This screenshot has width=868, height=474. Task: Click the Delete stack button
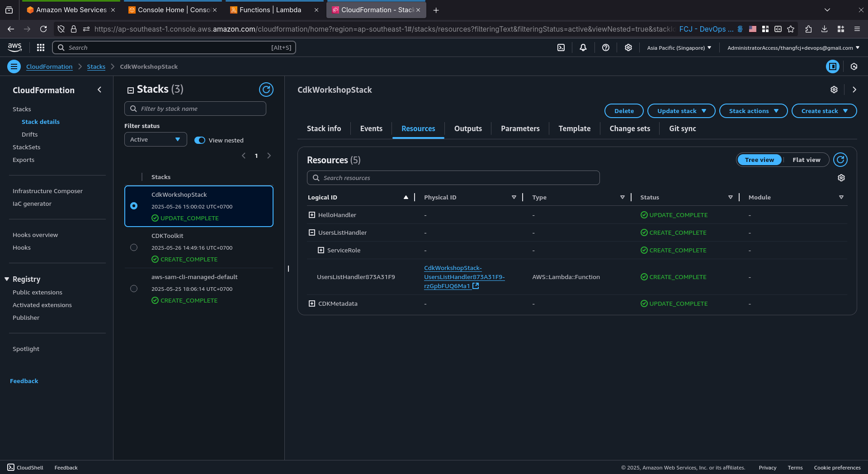coord(624,111)
